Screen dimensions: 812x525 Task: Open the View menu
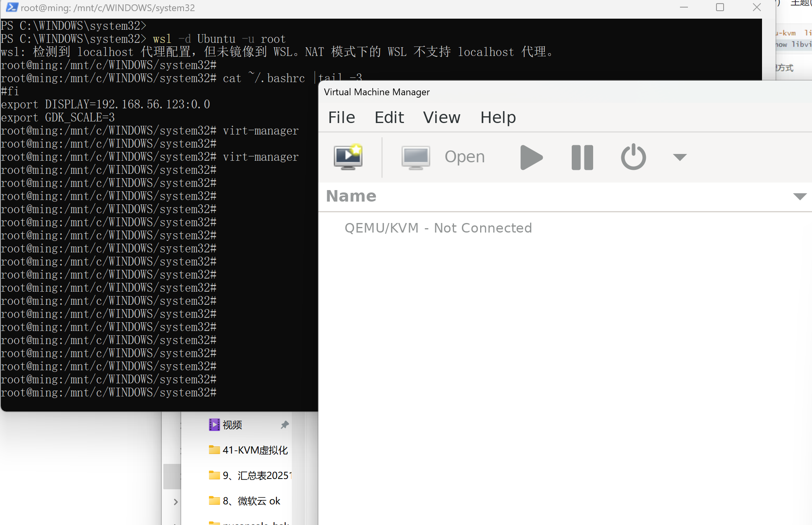[442, 117]
